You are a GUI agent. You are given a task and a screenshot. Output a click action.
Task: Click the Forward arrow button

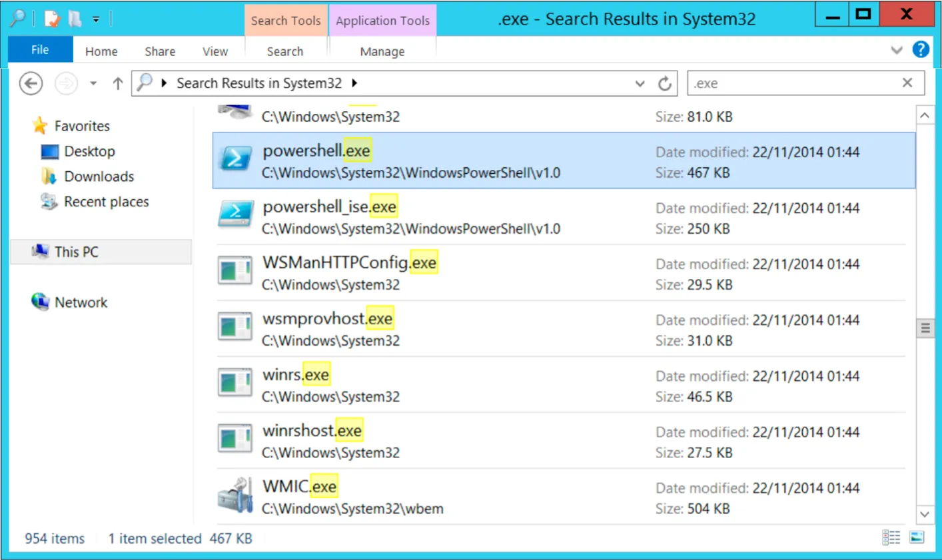point(65,83)
